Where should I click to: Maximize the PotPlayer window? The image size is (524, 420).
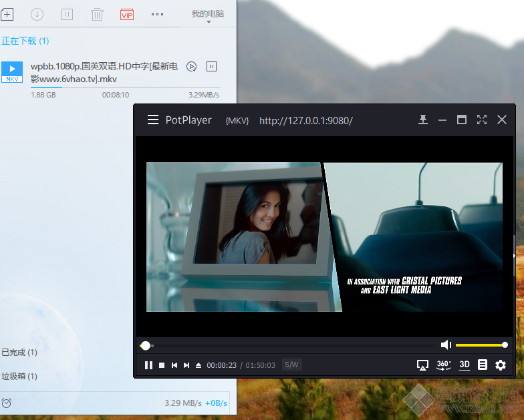pos(462,120)
